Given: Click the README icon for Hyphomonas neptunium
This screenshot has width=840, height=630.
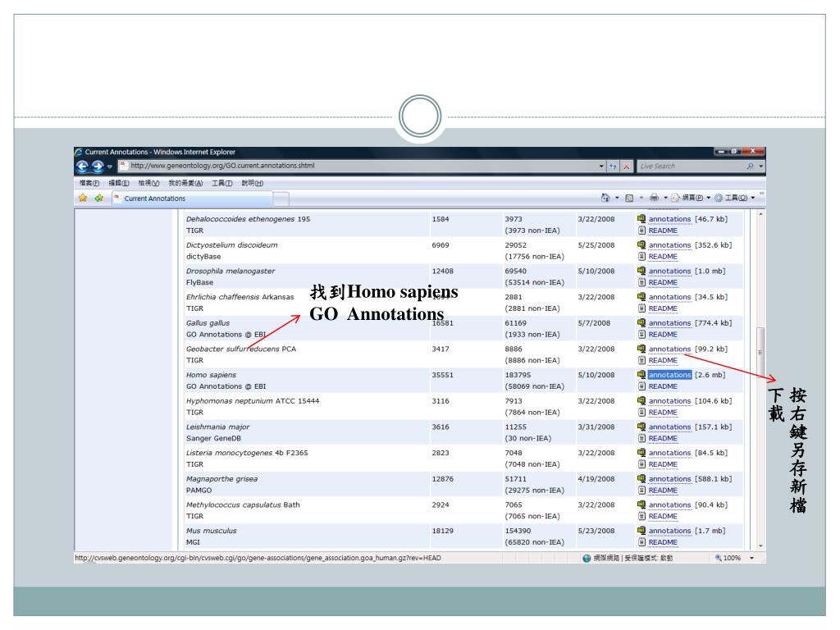Looking at the screenshot, I should [641, 412].
